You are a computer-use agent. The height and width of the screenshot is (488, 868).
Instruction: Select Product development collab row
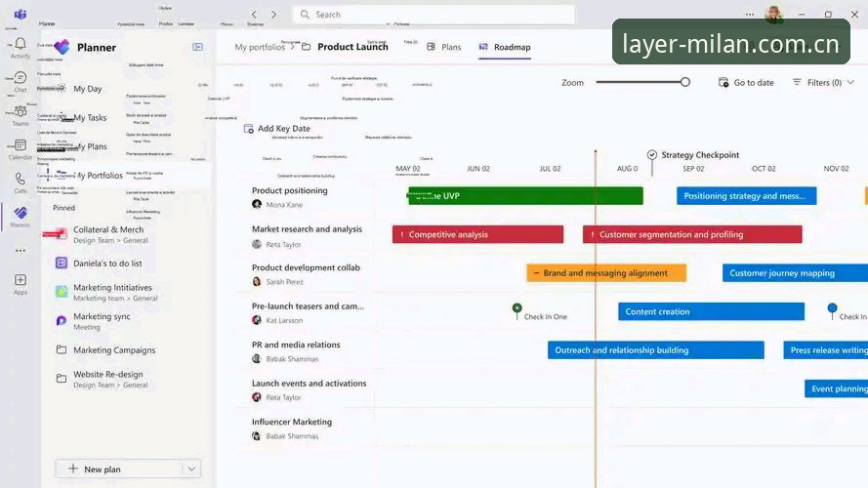pos(306,267)
